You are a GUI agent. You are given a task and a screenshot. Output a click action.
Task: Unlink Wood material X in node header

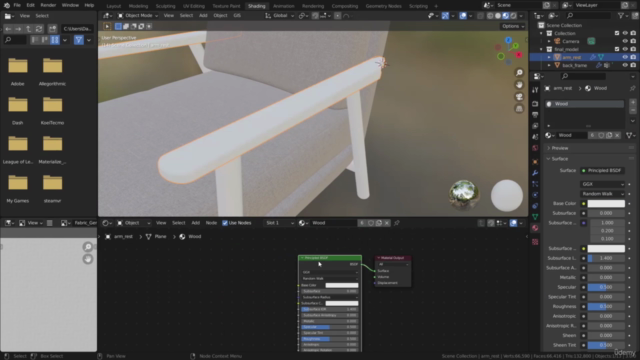387,223
